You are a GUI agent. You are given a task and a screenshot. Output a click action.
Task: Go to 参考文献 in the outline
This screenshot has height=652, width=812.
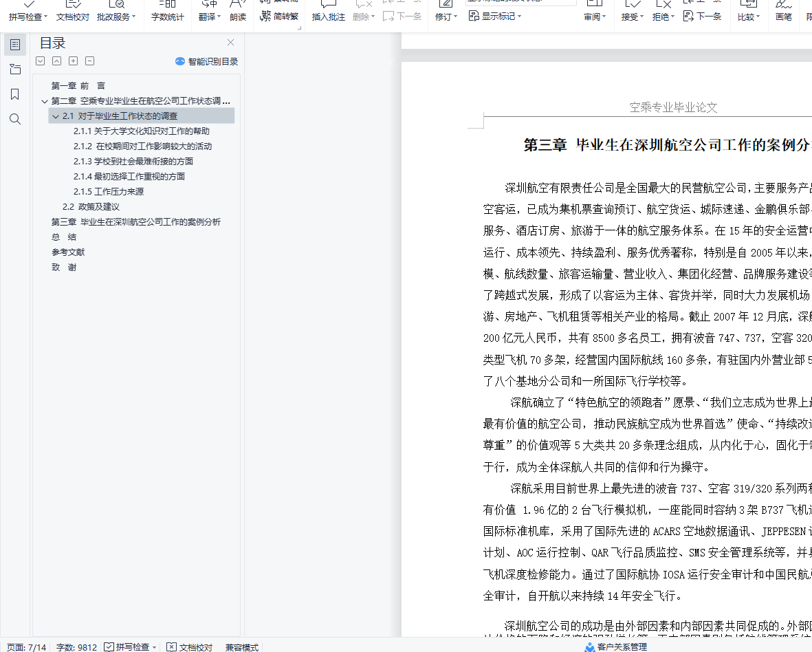tap(68, 252)
